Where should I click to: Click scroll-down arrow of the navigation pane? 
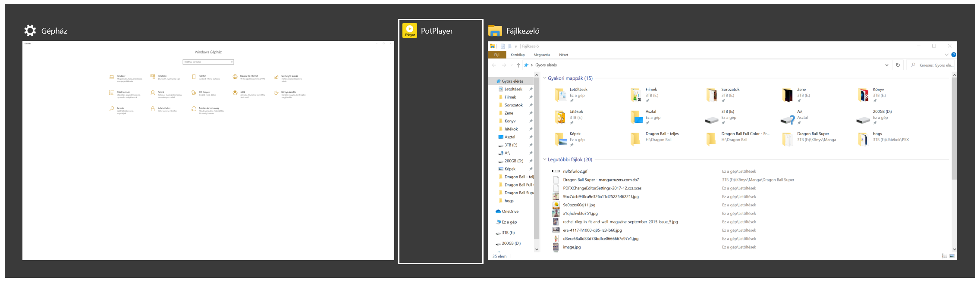click(x=537, y=249)
